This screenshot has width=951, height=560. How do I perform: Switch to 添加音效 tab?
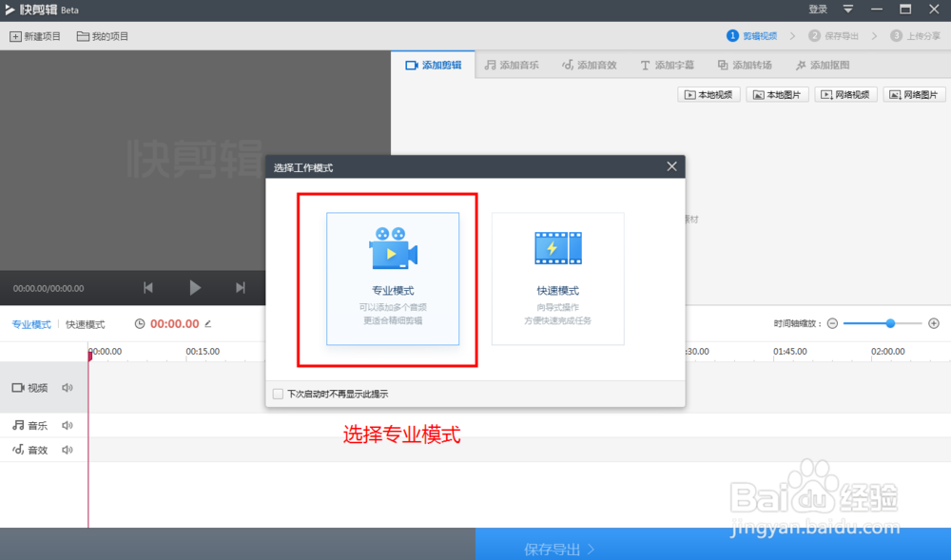(590, 65)
